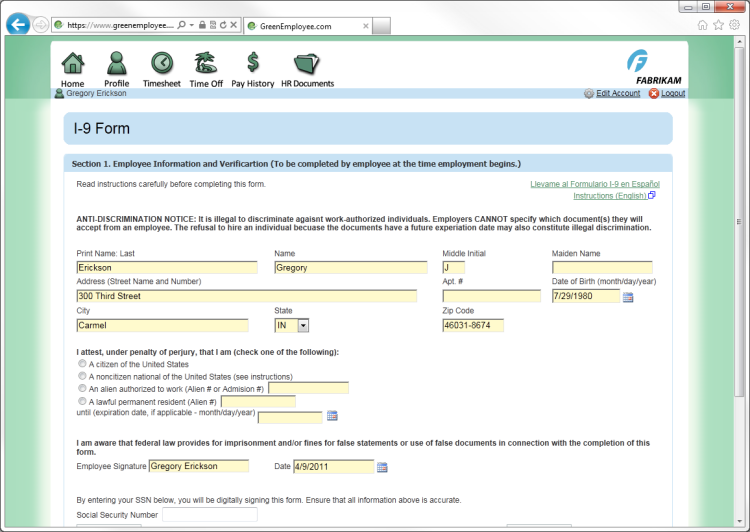The height and width of the screenshot is (532, 750).
Task: Switch to the GreenEmployee.com browser tab
Action: tap(307, 26)
